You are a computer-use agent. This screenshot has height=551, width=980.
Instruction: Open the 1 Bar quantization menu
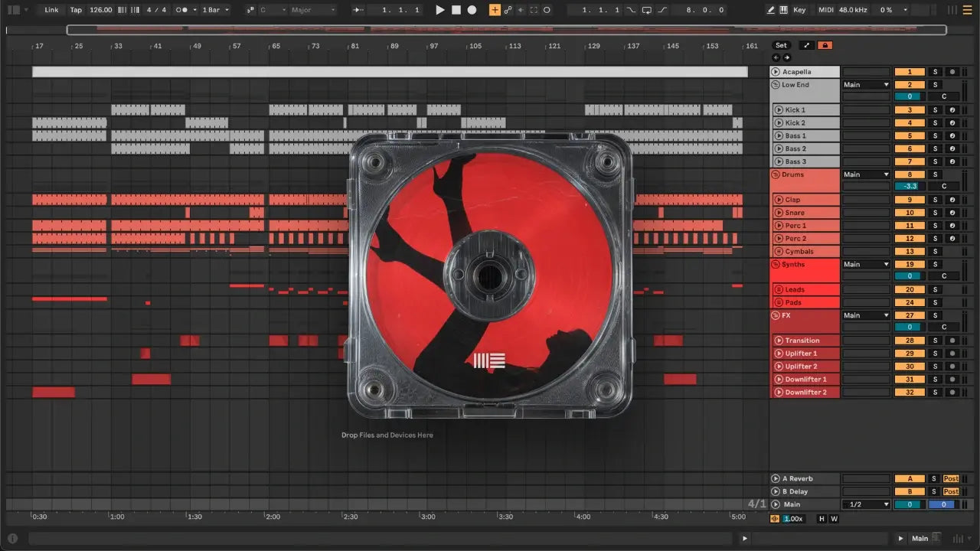click(x=215, y=10)
